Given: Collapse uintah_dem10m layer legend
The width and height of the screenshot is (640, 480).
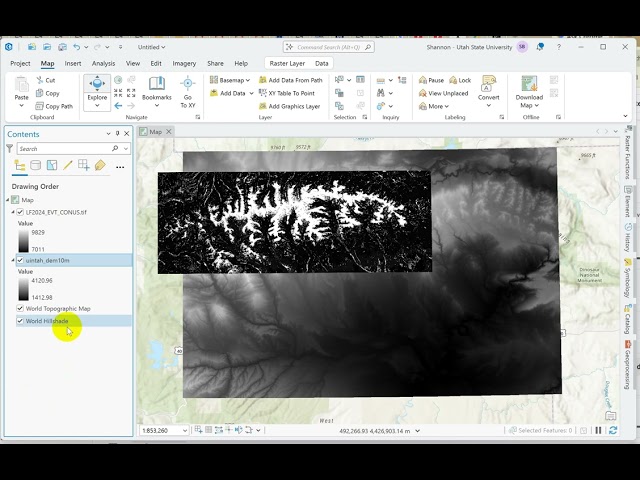Looking at the screenshot, I should pos(13,260).
